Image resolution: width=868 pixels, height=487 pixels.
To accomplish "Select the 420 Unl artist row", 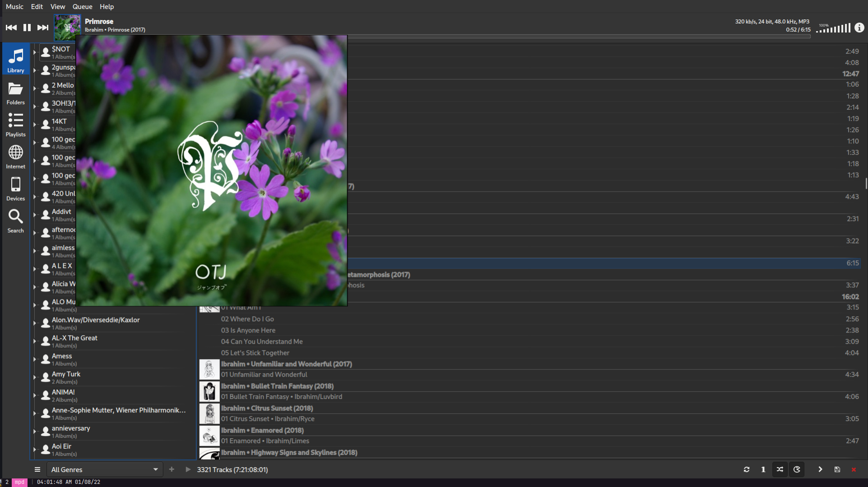I will pos(57,197).
